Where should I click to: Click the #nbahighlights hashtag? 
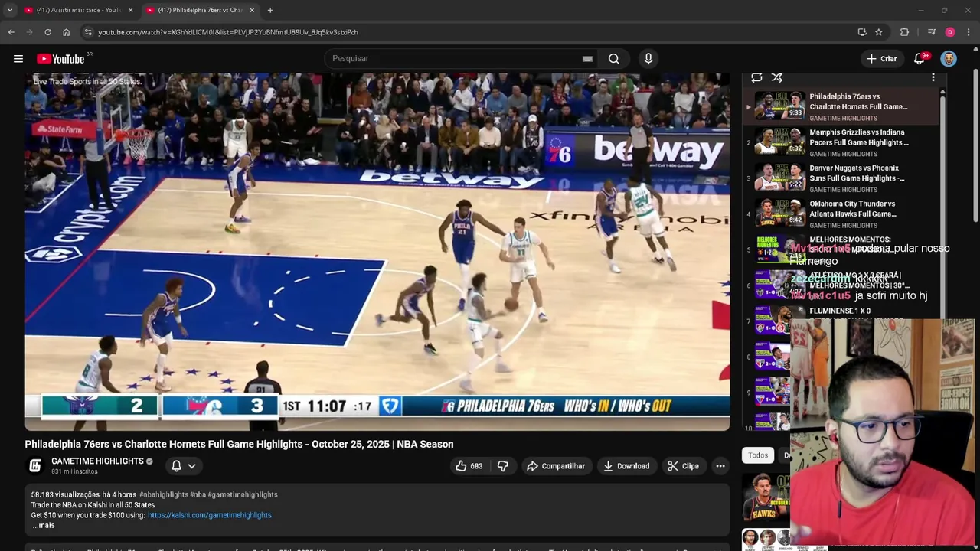point(163,494)
